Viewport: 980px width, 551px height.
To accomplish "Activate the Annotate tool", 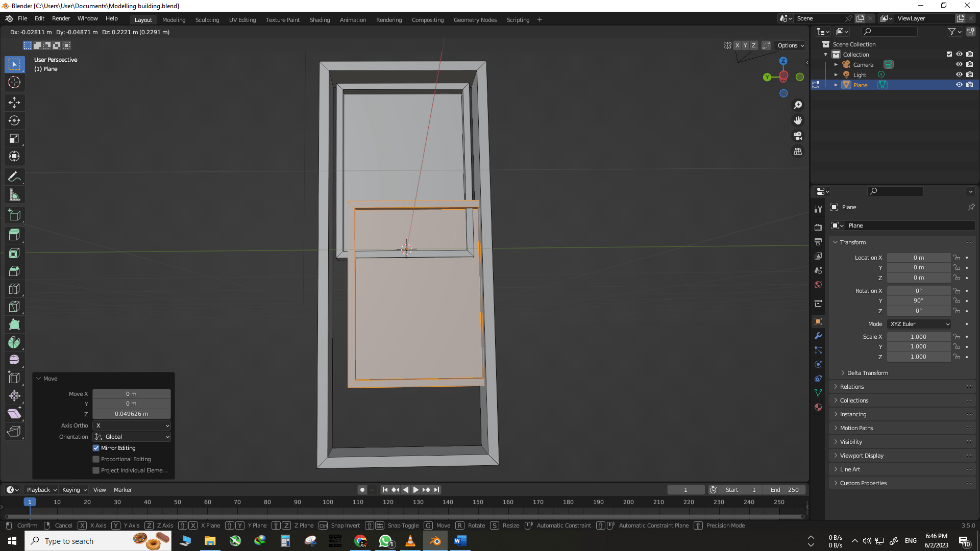I will [x=15, y=176].
